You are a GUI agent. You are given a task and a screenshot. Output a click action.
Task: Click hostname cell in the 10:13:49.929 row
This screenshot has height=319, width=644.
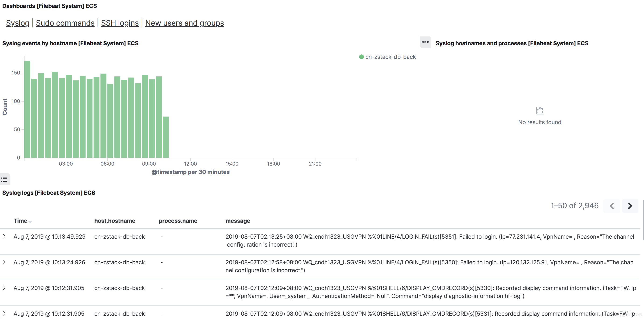click(120, 237)
